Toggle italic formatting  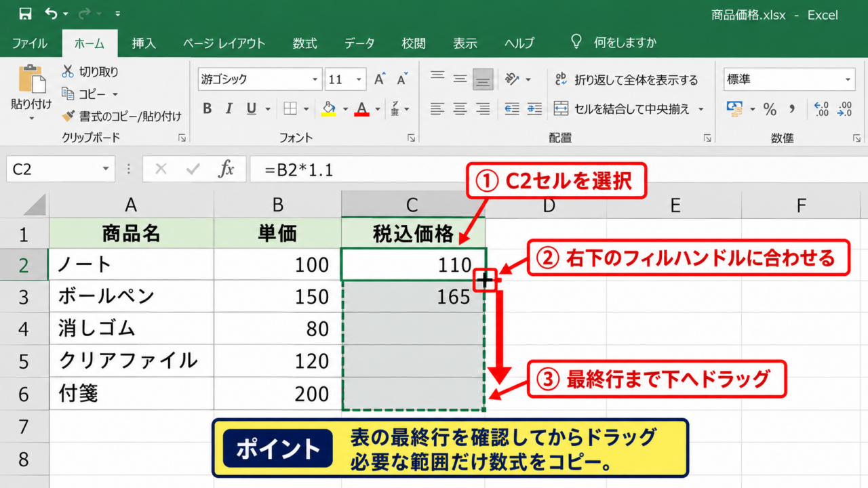point(229,108)
